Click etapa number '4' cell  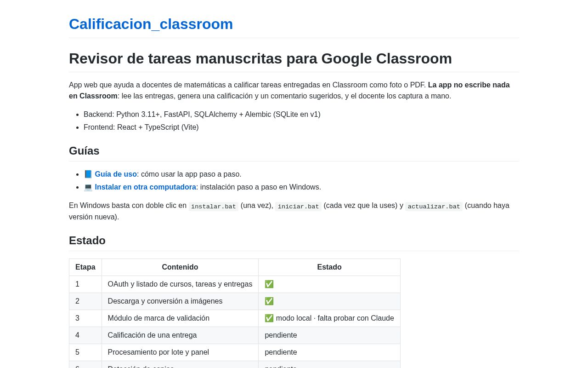click(85, 335)
